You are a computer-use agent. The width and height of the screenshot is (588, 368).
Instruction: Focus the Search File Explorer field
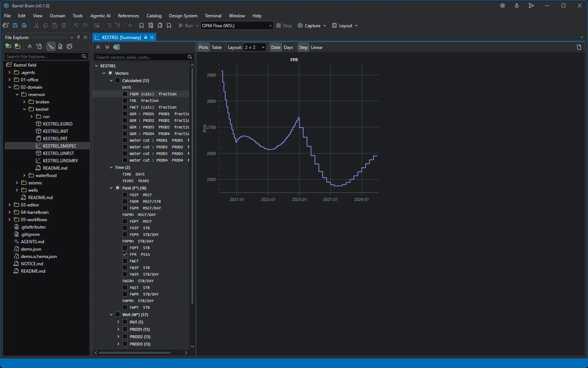click(46, 56)
